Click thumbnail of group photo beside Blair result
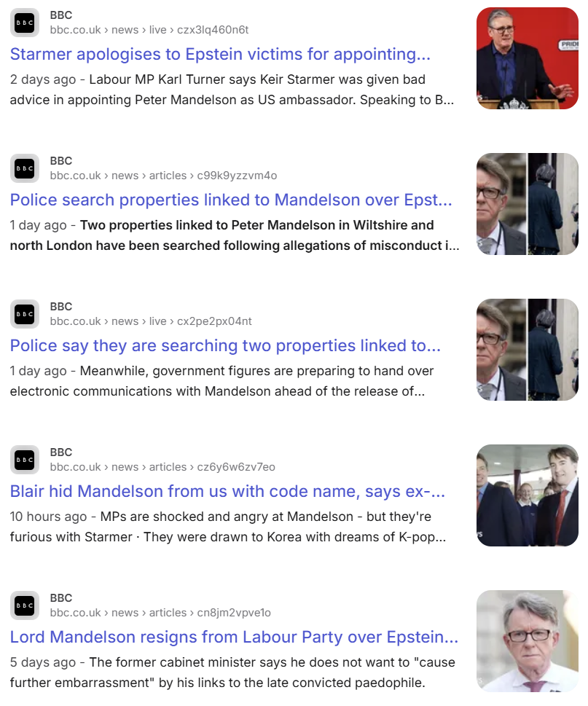Image resolution: width=588 pixels, height=706 pixels. 528,495
